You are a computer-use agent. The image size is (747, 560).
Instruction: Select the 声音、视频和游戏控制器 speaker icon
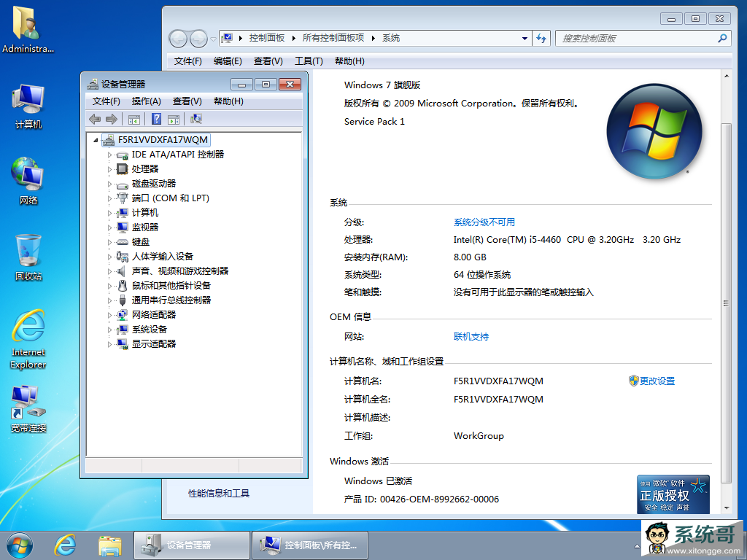click(x=122, y=271)
